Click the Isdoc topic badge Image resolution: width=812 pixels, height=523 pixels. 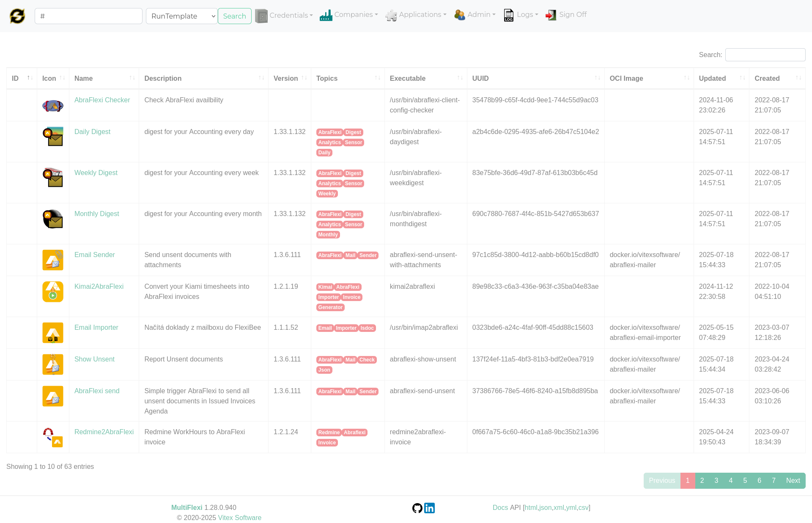tap(367, 328)
